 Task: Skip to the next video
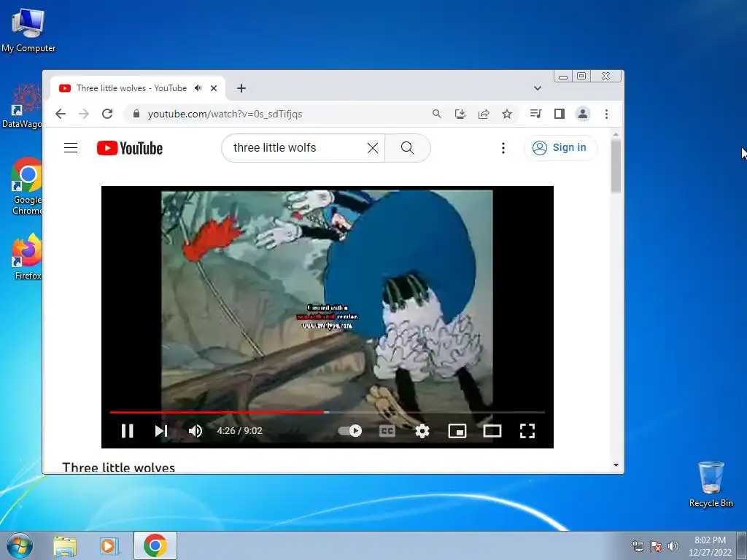pyautogui.click(x=161, y=431)
